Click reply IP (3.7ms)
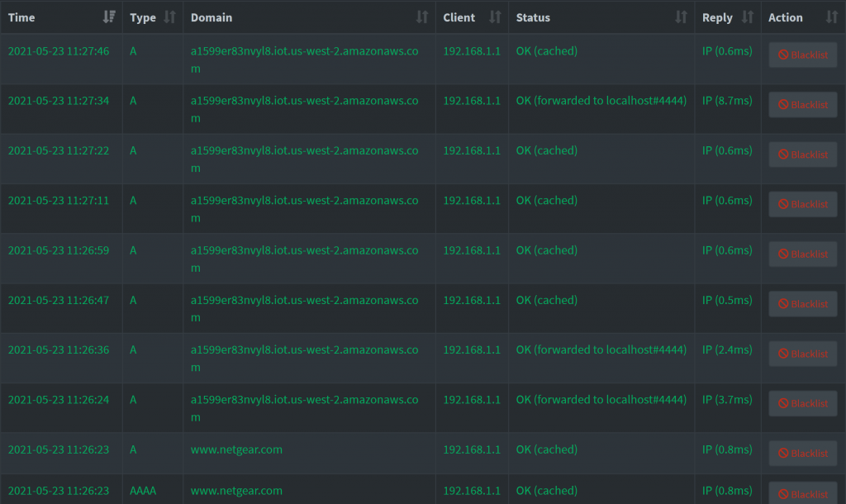The height and width of the screenshot is (504, 846). (727, 400)
